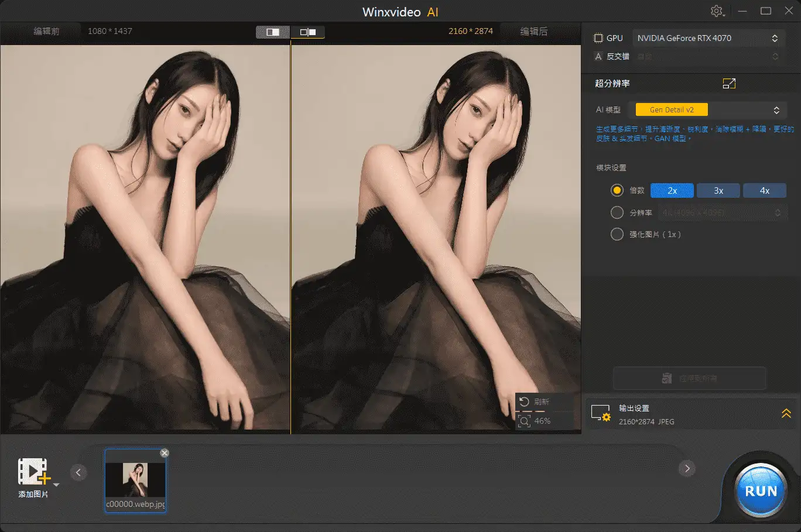The width and height of the screenshot is (801, 532).
Task: Select the c00000.webp.jpg thumbnail
Action: [135, 480]
